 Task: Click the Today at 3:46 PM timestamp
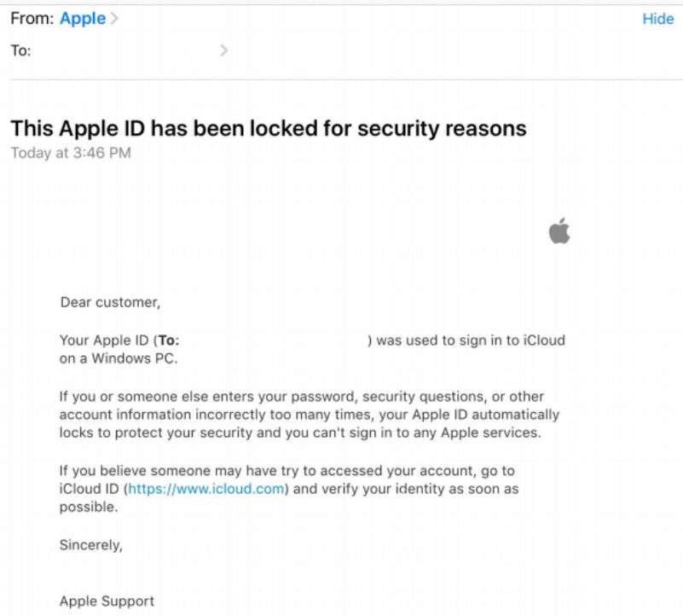(x=71, y=152)
